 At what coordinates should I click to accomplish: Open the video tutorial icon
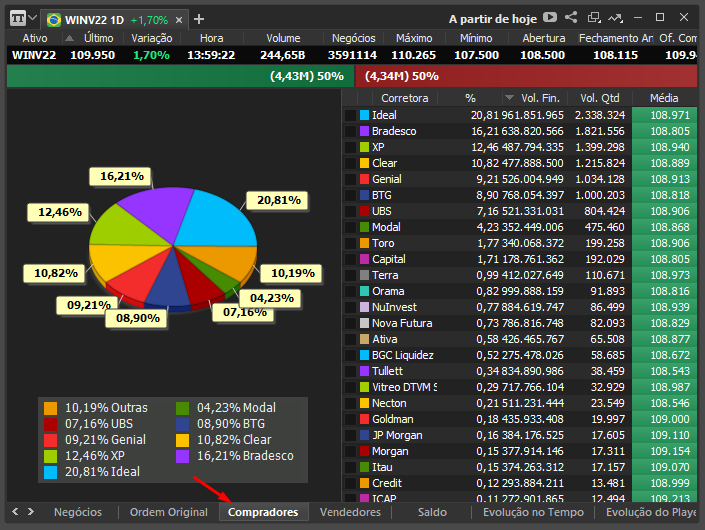(x=549, y=18)
